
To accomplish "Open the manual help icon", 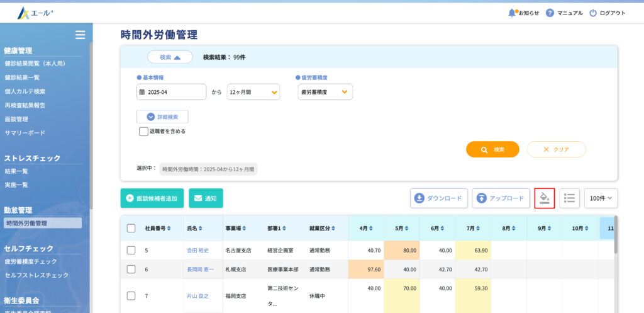I will [550, 13].
